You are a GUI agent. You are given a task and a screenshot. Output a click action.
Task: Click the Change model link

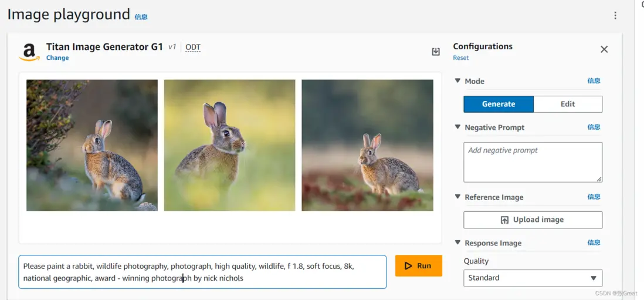(57, 58)
